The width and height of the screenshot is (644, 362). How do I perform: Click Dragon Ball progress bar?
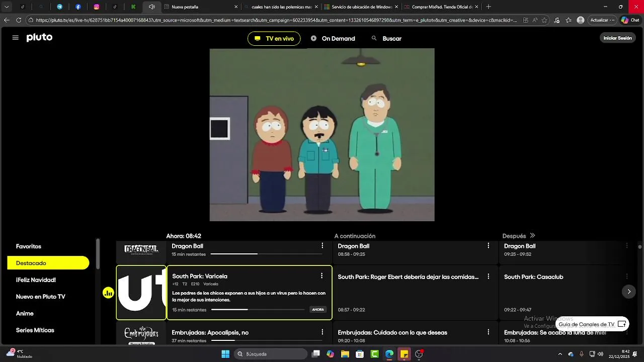pyautogui.click(x=267, y=254)
